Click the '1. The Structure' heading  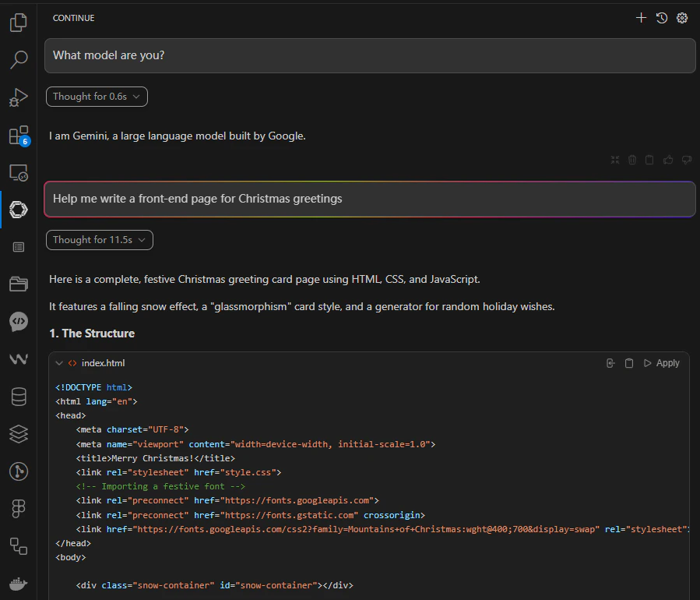[x=92, y=334]
